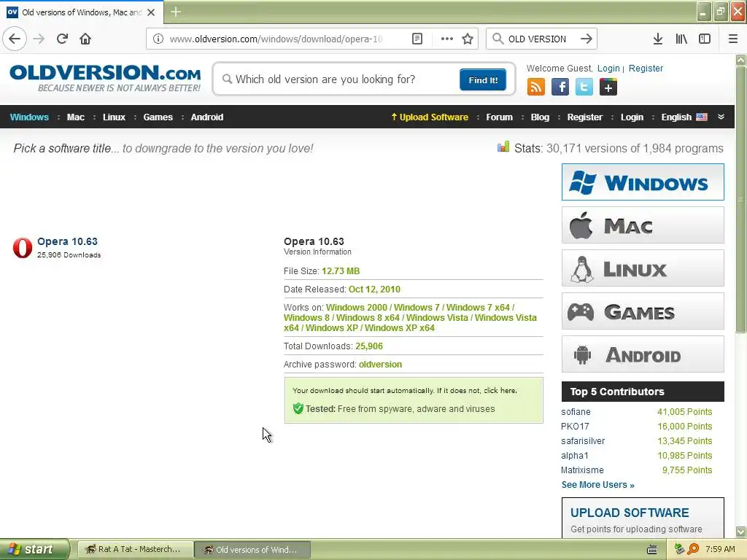Open contributor alpha1
Viewport: 747px width, 560px height.
click(575, 456)
